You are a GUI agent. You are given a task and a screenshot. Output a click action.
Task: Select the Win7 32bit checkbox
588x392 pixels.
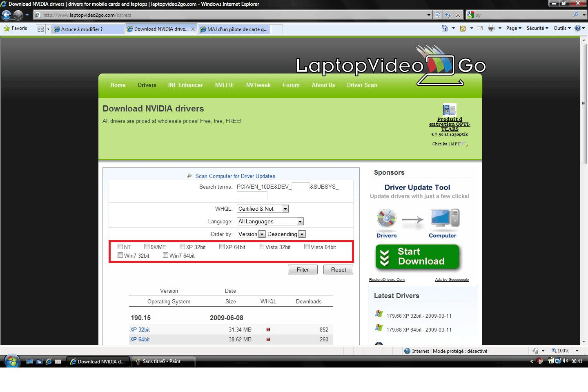click(x=120, y=255)
